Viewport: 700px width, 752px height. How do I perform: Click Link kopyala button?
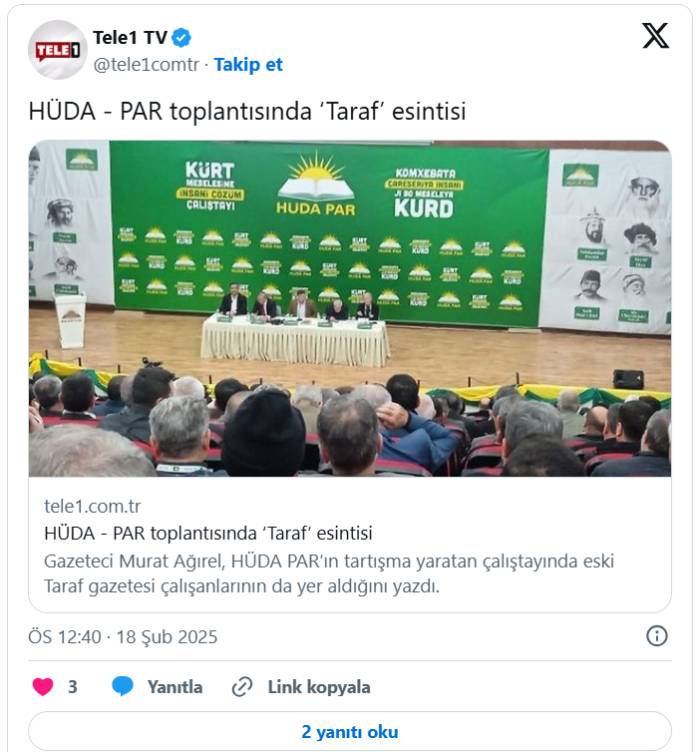pyautogui.click(x=319, y=687)
